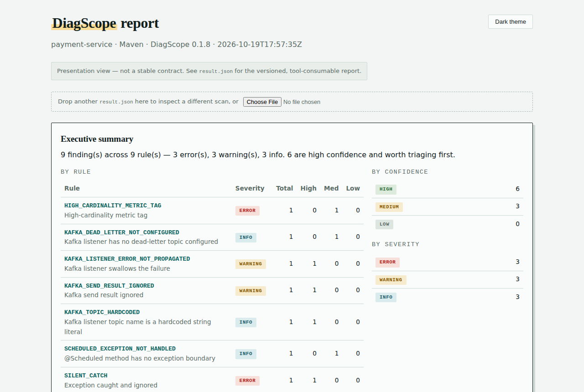Click 'Kafka send result ignored' description
Screen dimensions: 584x392
coord(104,295)
